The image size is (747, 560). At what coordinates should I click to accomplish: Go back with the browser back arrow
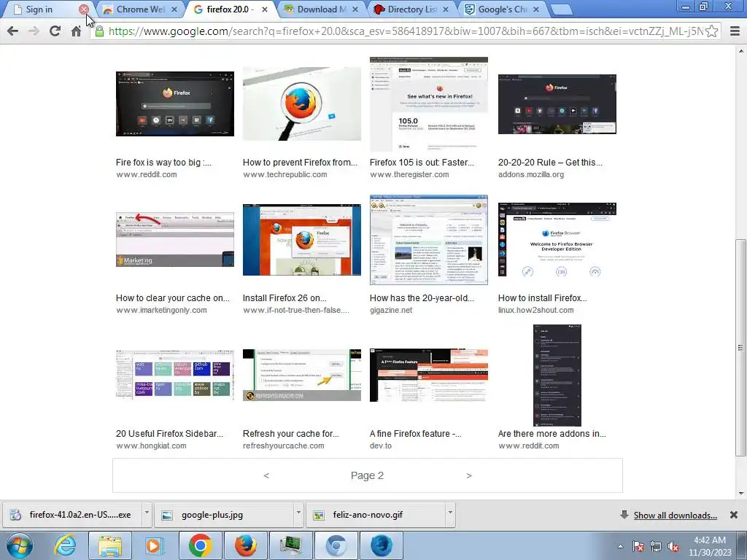click(x=13, y=31)
